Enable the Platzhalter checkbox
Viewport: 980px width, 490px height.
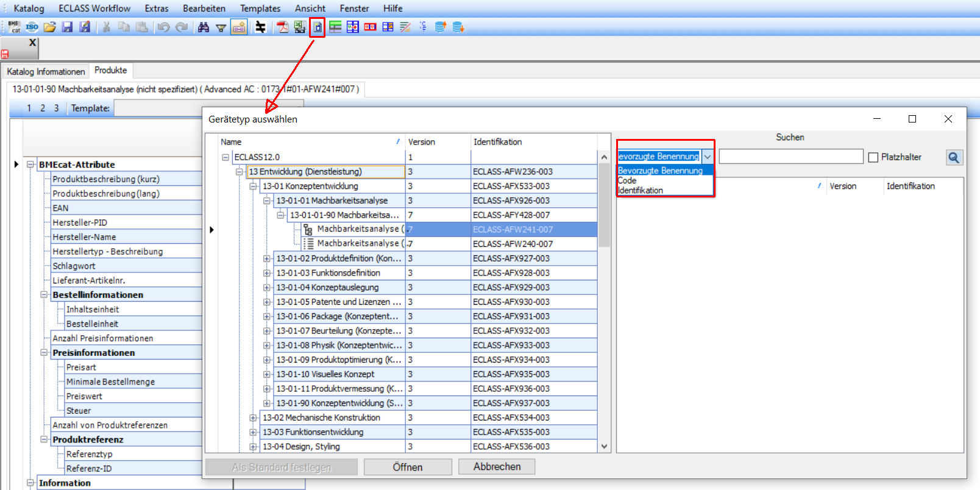[x=873, y=157]
